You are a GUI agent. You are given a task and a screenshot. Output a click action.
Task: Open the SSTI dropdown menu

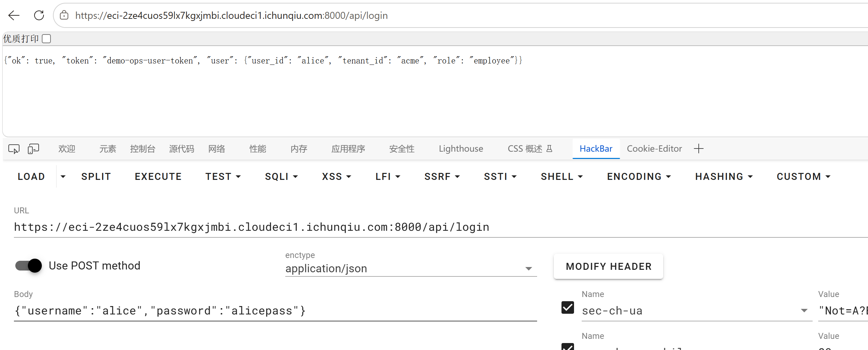click(500, 177)
